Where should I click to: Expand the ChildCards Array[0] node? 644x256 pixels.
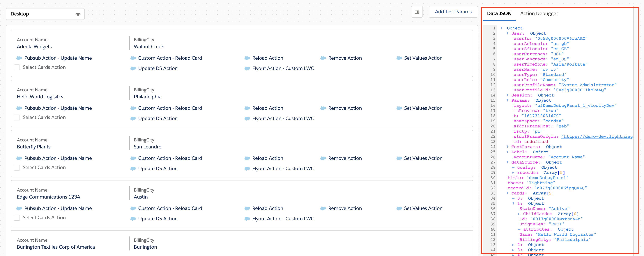click(519, 214)
